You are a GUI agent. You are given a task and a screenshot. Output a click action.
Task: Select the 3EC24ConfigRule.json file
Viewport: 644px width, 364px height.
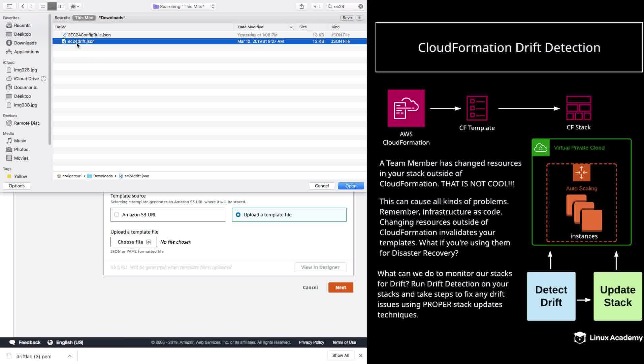pyautogui.click(x=210, y=35)
